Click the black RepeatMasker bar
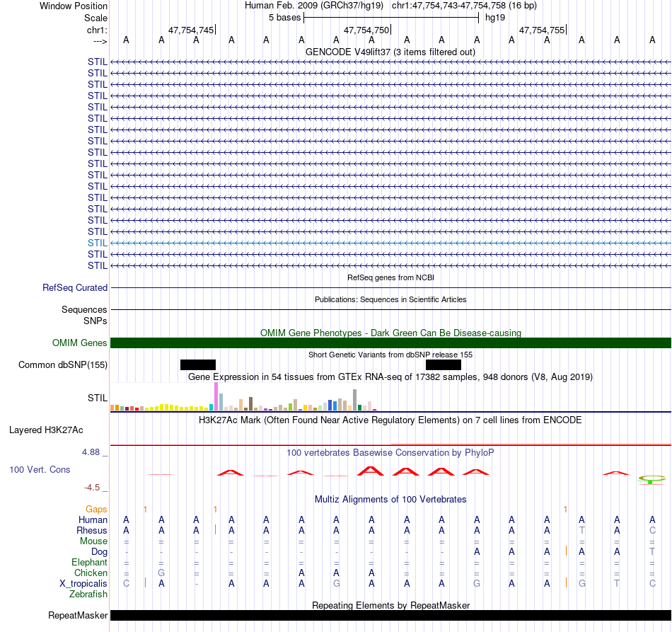The image size is (672, 632). 390,615
